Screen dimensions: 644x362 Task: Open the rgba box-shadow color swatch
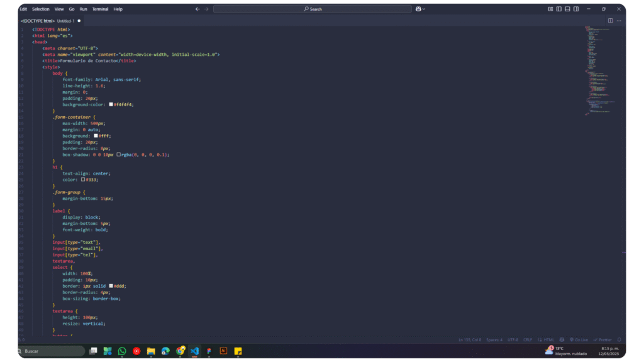pos(119,155)
